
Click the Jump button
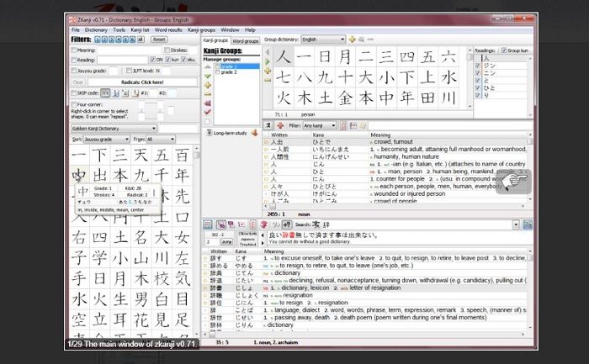tap(226, 242)
